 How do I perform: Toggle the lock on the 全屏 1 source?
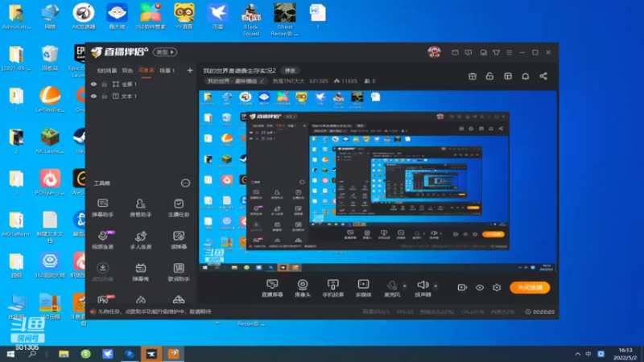105,84
